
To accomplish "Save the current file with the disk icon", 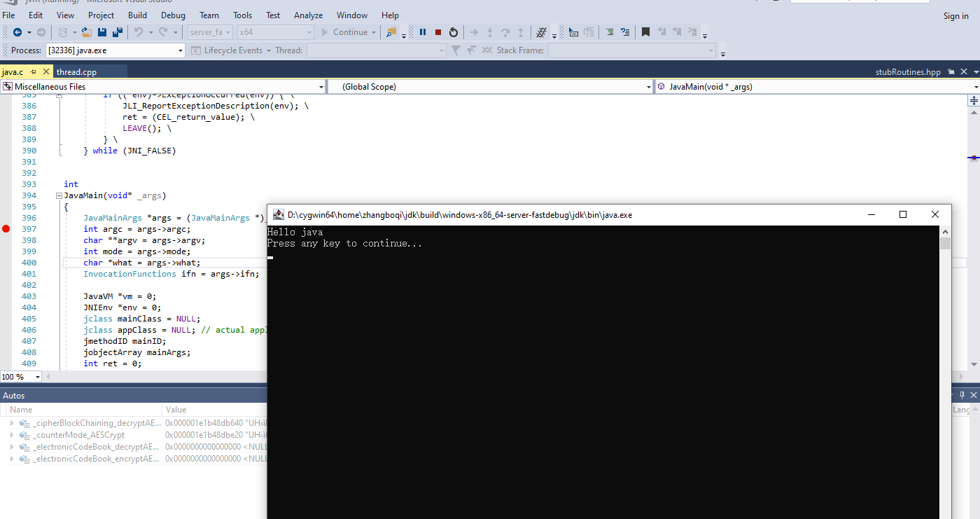I will tap(102, 32).
